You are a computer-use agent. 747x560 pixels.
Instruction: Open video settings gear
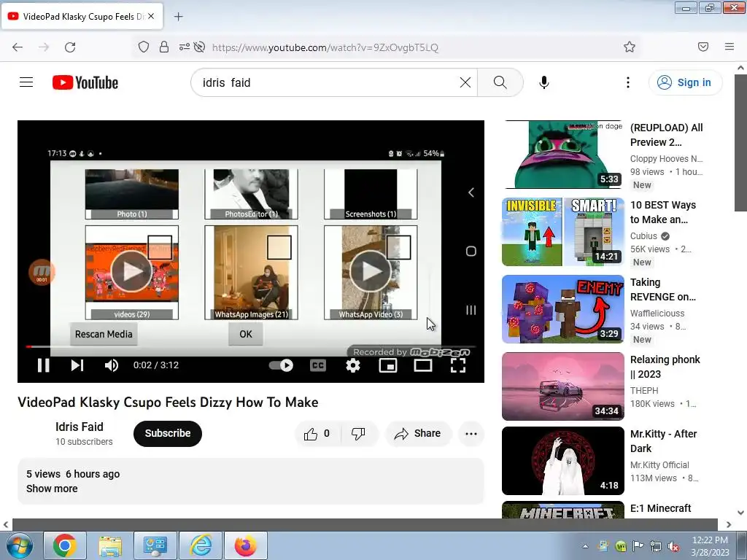[353, 365]
